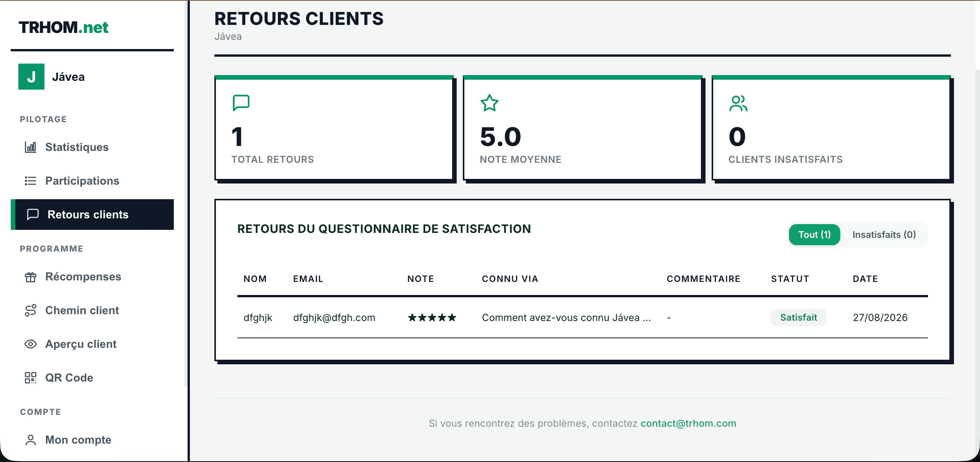Click the Aperçu client eye icon
This screenshot has height=462, width=980.
pyautogui.click(x=31, y=344)
